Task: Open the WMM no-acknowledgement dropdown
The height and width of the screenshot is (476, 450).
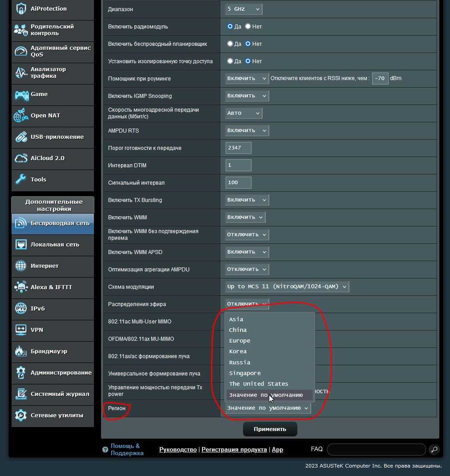Action: click(247, 234)
